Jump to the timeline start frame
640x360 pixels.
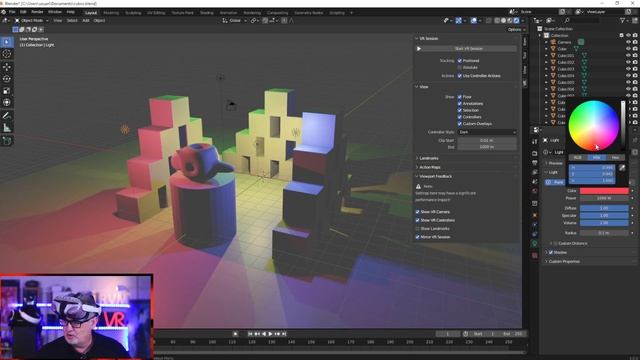(x=250, y=334)
